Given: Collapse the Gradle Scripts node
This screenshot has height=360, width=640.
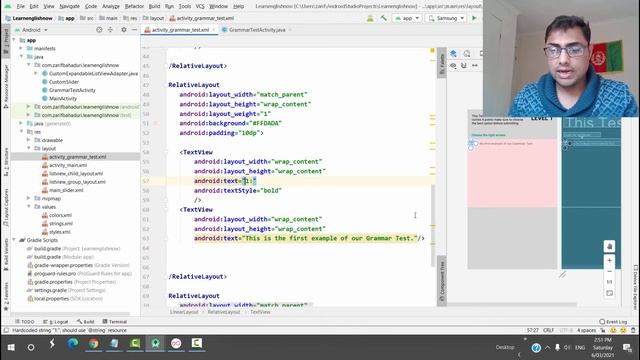Looking at the screenshot, I should point(15,240).
